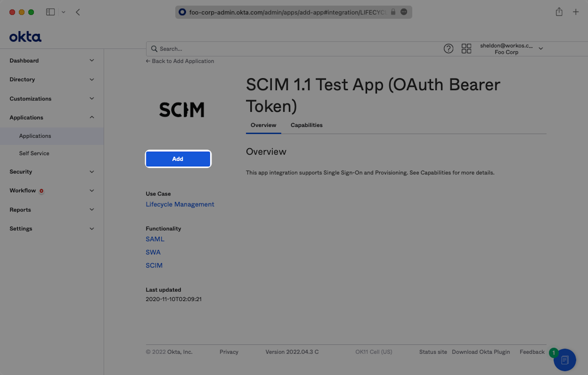Go Back to Add Application
The width and height of the screenshot is (588, 375).
pyautogui.click(x=180, y=61)
